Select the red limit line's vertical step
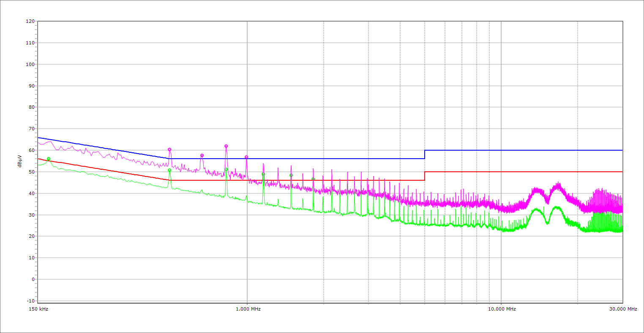644x333 pixels. pyautogui.click(x=425, y=176)
